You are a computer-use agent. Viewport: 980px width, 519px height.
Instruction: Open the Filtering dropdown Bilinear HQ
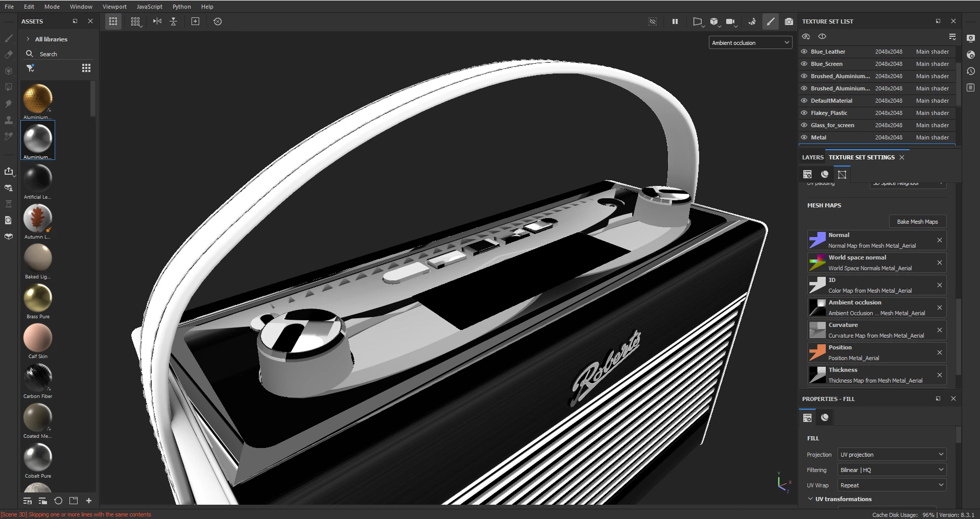(892, 470)
